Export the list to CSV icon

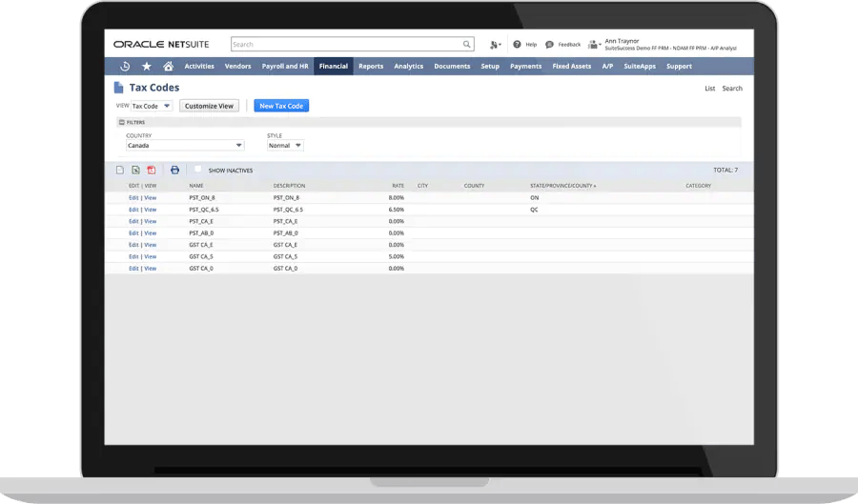pos(120,170)
